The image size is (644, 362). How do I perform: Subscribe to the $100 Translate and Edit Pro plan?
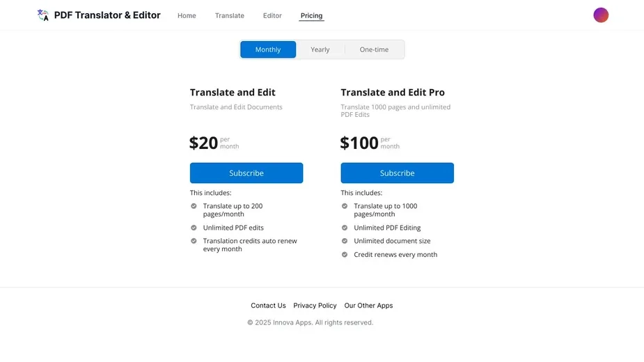pos(397,173)
